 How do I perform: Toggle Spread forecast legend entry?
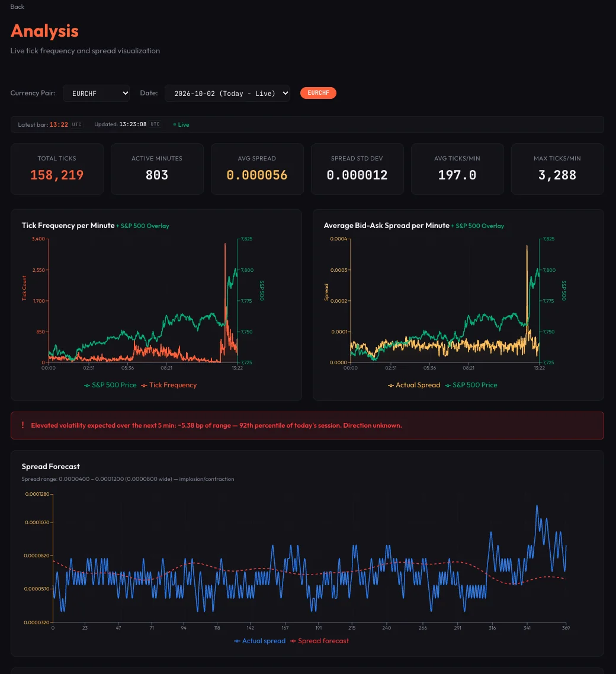319,641
